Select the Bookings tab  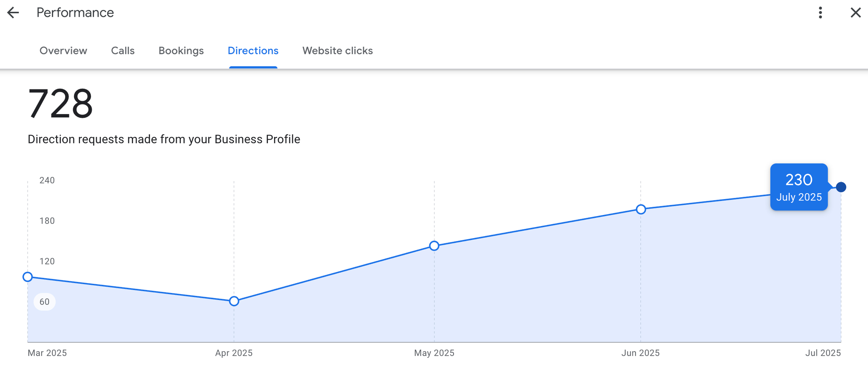click(181, 51)
